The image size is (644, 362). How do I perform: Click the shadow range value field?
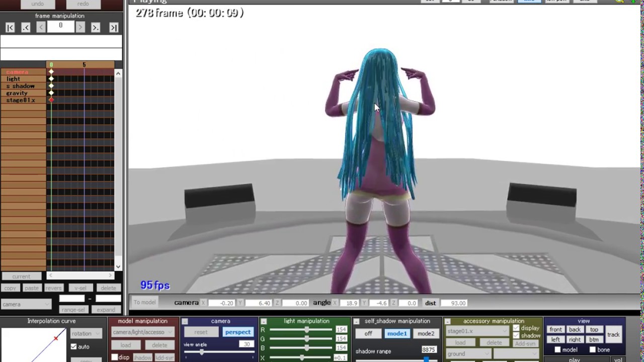[x=429, y=349]
